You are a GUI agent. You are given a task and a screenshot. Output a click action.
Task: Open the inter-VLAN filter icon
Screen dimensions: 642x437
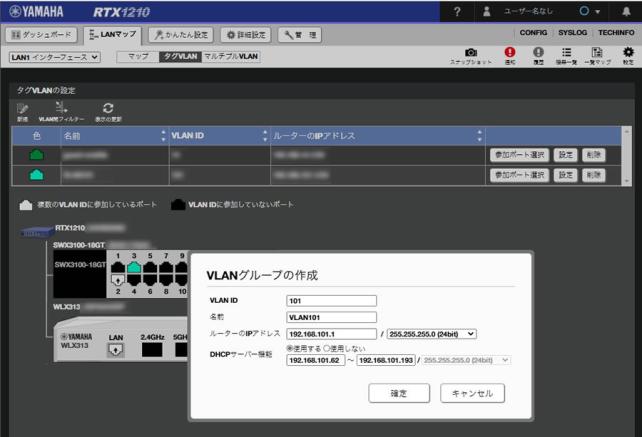[61, 108]
